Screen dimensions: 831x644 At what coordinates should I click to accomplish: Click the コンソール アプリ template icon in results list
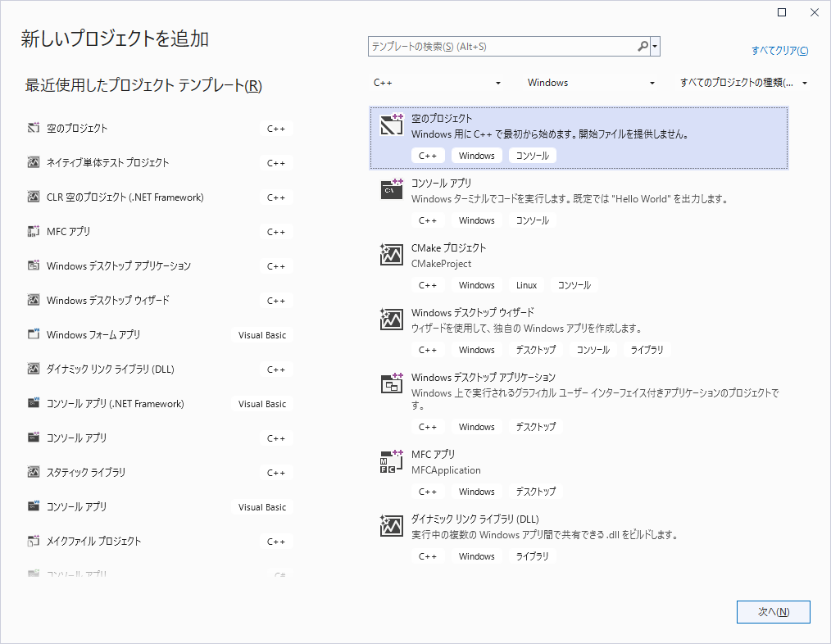392,189
